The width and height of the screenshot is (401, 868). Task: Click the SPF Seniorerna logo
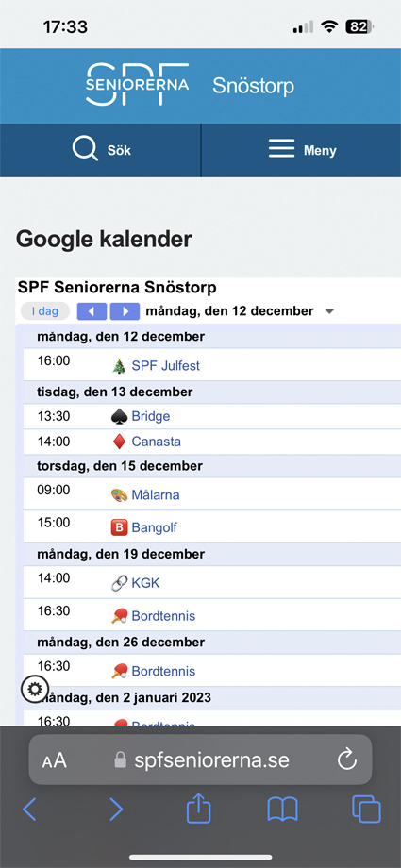tap(138, 84)
